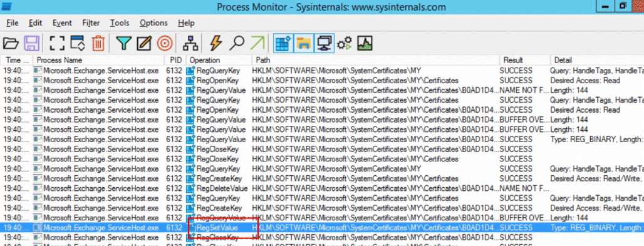Toggle Show Registry Activity icon
This screenshot has width=644, height=246.
pos(283,43)
